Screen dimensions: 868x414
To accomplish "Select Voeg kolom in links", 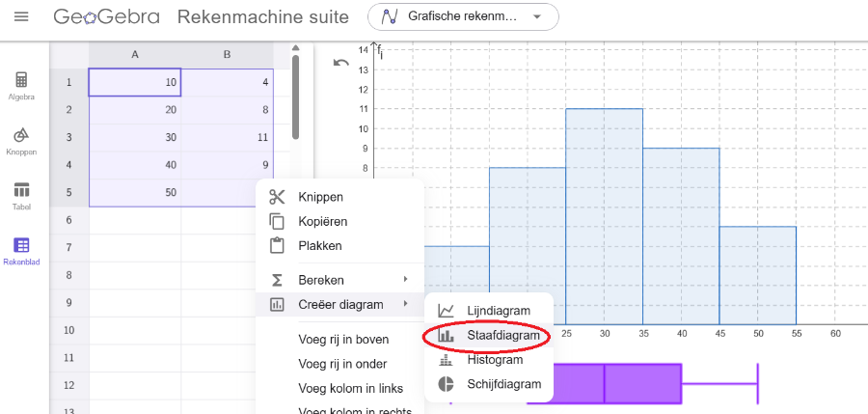I will (350, 388).
